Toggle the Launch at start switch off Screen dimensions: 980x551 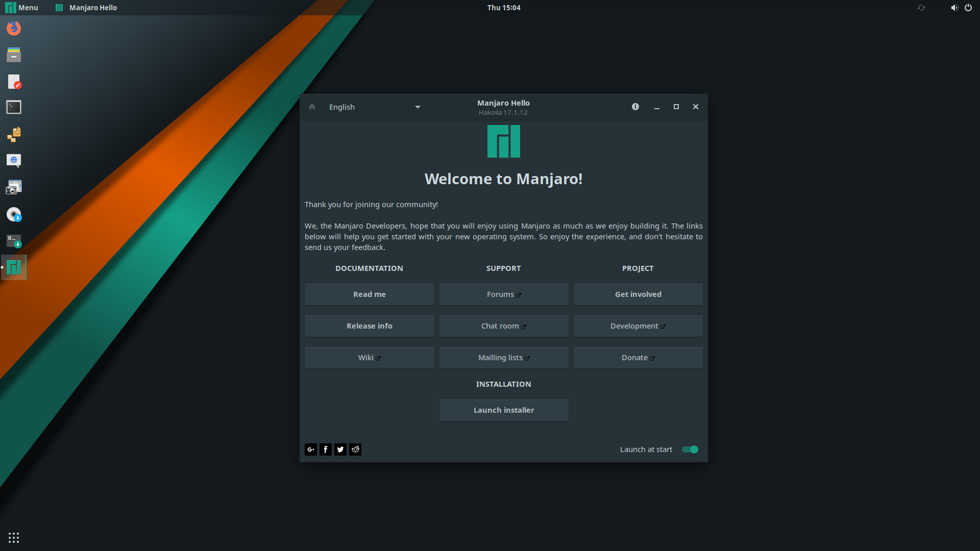(x=689, y=449)
